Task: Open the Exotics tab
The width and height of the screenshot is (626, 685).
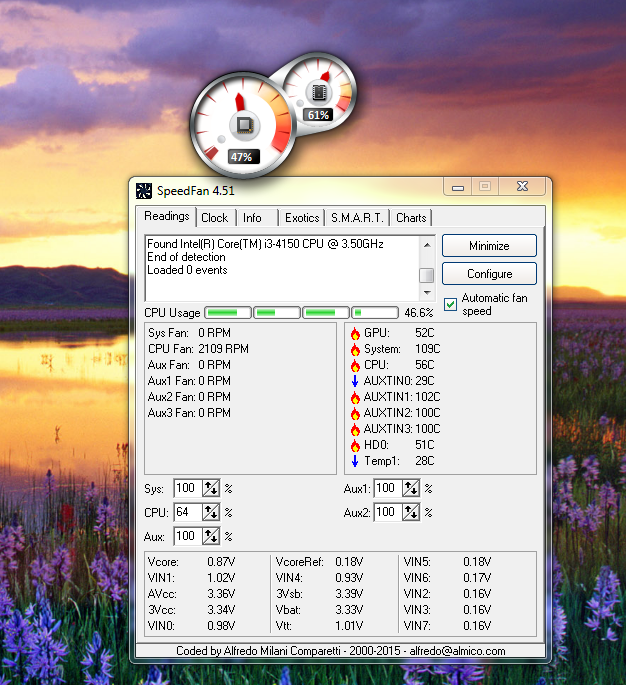Action: point(302,218)
